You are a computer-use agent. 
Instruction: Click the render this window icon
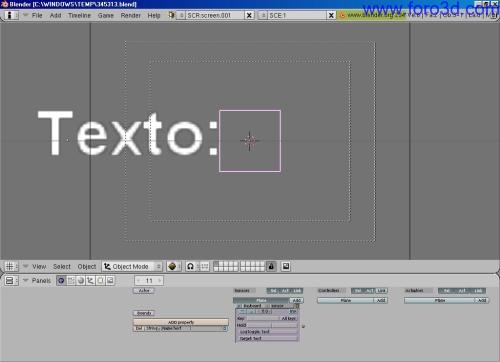point(286,266)
